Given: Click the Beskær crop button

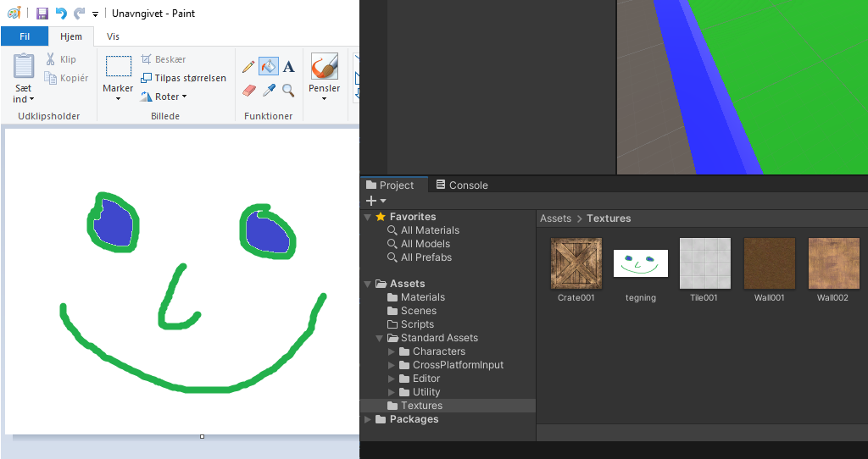Looking at the screenshot, I should [164, 59].
